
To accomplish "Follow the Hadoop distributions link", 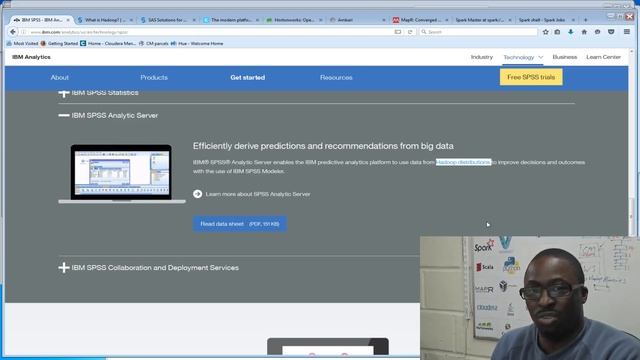I will pos(463,162).
